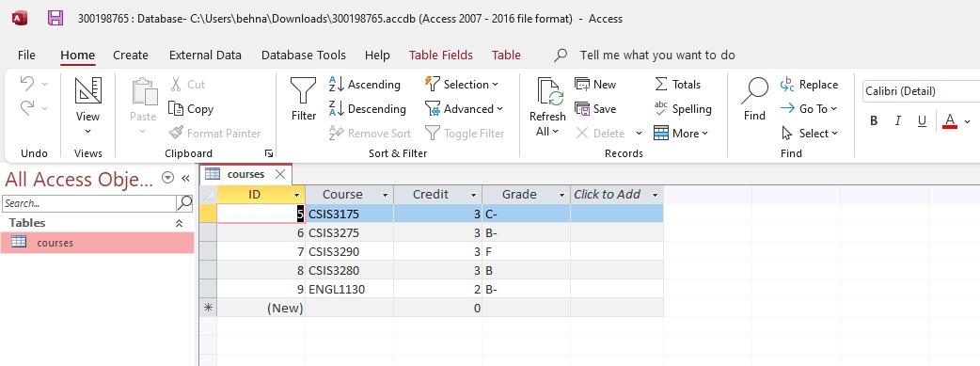Click the Calibri (Detail) font box
The height and width of the screenshot is (366, 980).
point(921,91)
